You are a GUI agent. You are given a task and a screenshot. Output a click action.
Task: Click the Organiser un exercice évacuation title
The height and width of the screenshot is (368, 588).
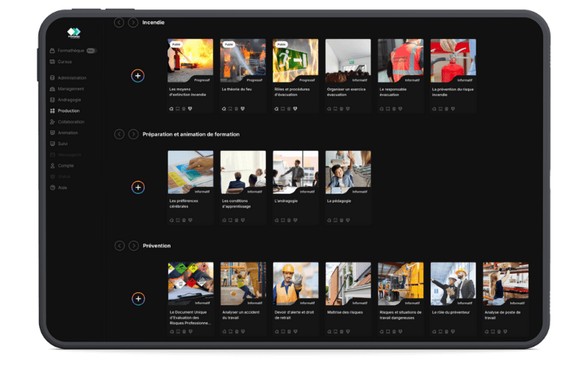(x=346, y=92)
